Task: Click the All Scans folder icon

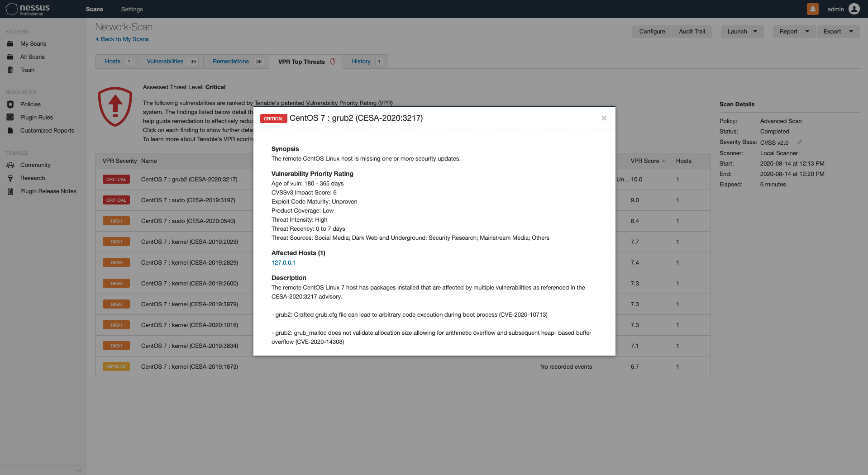Action: [x=10, y=57]
